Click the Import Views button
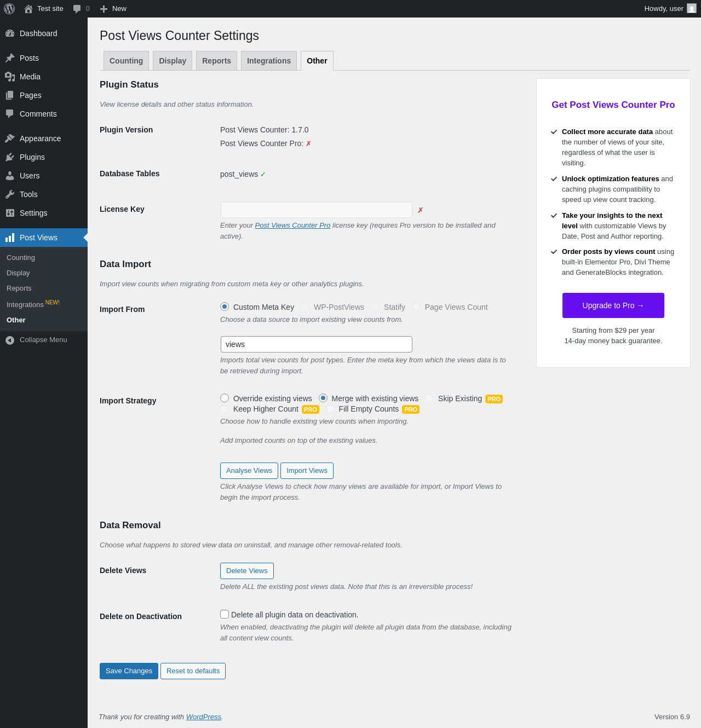This screenshot has height=728, width=701. 307,471
